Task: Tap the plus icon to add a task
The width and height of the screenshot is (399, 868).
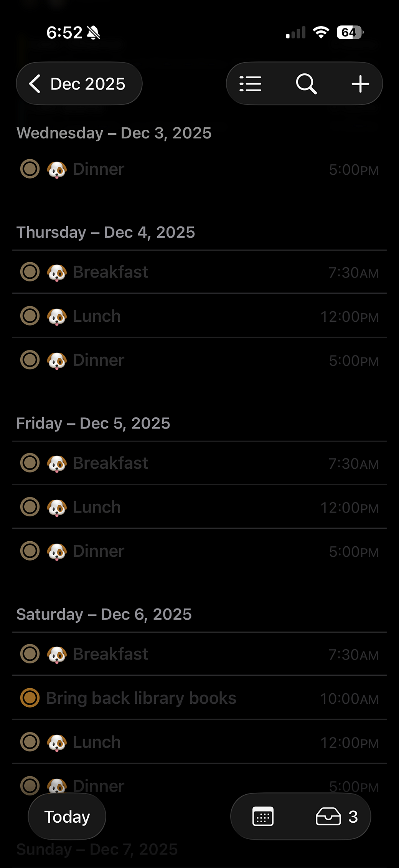Action: [x=360, y=84]
